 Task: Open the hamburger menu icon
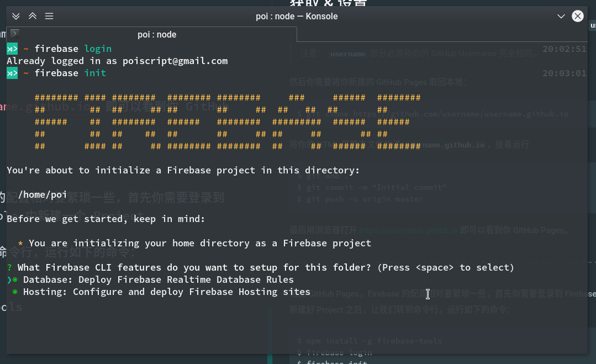[49, 16]
